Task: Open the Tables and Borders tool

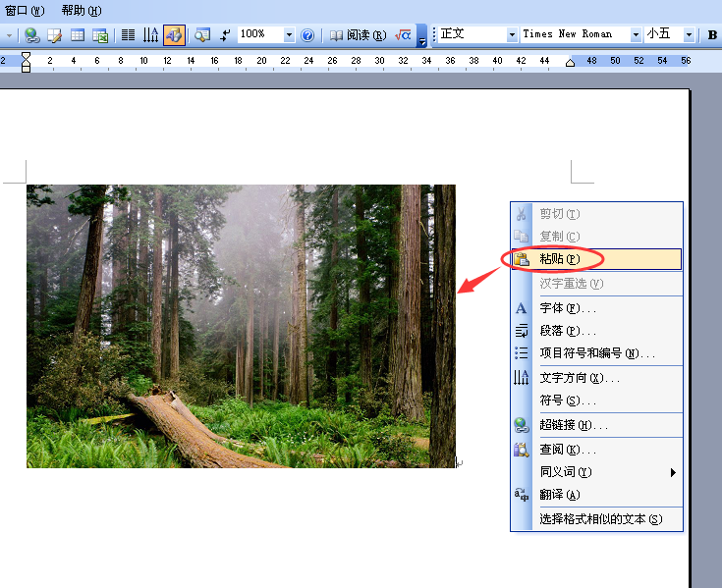Action: pyautogui.click(x=55, y=35)
